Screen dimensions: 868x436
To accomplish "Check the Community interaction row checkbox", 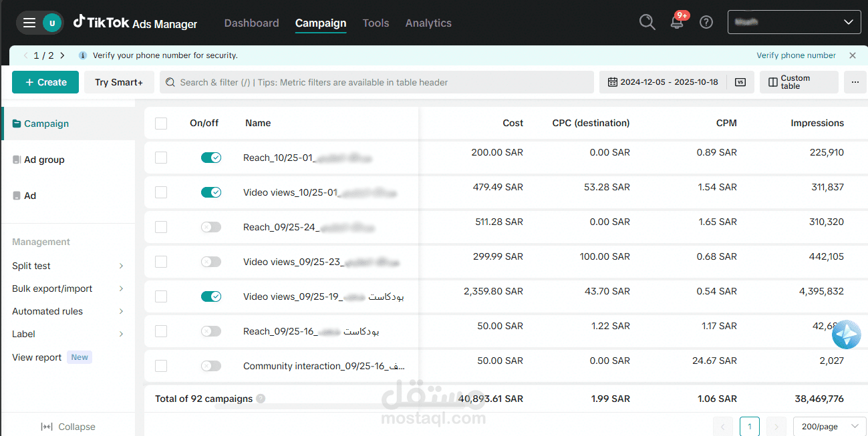I will 161,366.
